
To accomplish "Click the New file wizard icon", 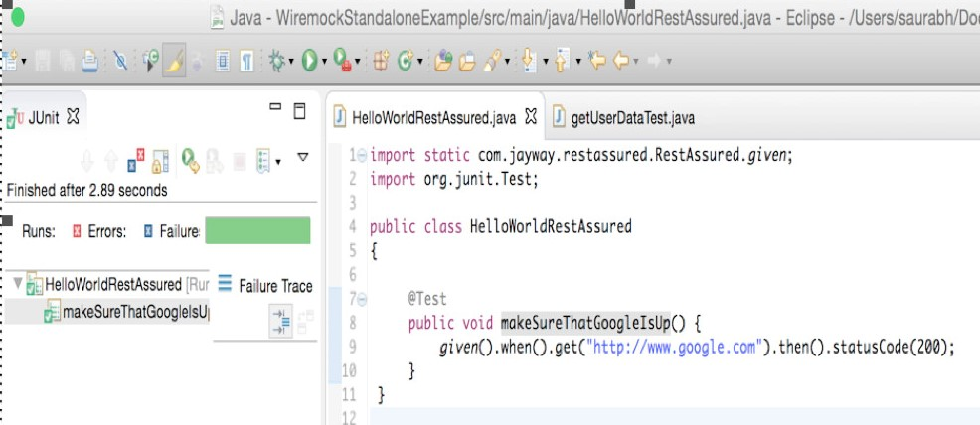I will pos(9,61).
